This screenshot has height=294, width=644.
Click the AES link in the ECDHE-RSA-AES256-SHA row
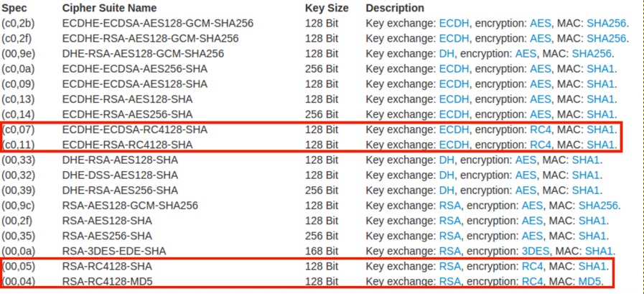click(541, 115)
